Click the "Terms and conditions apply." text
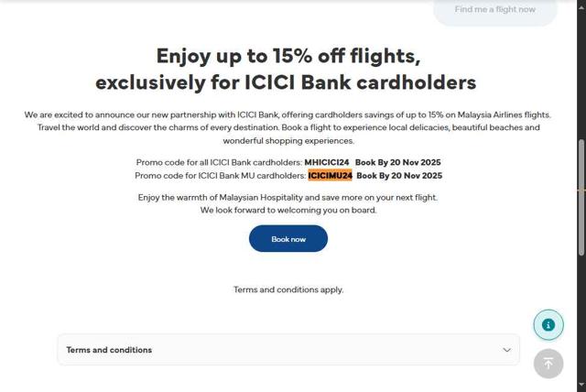Image resolution: width=586 pixels, height=392 pixels. pyautogui.click(x=288, y=289)
